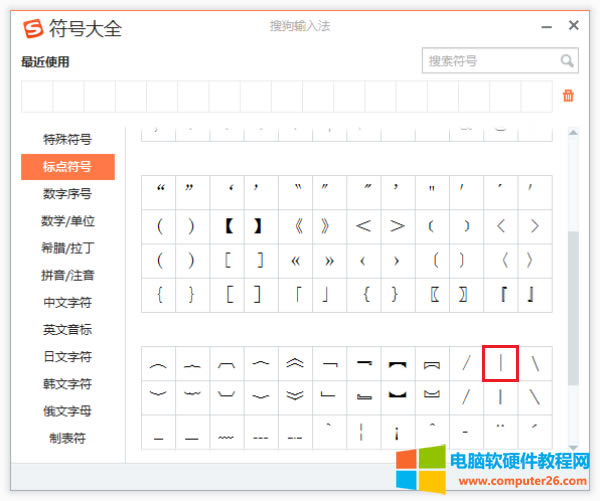Go to the 数学/单位 category

[67, 221]
